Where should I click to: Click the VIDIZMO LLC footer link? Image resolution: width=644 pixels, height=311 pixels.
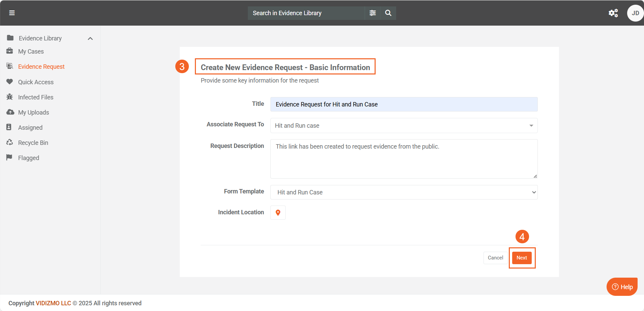point(53,303)
